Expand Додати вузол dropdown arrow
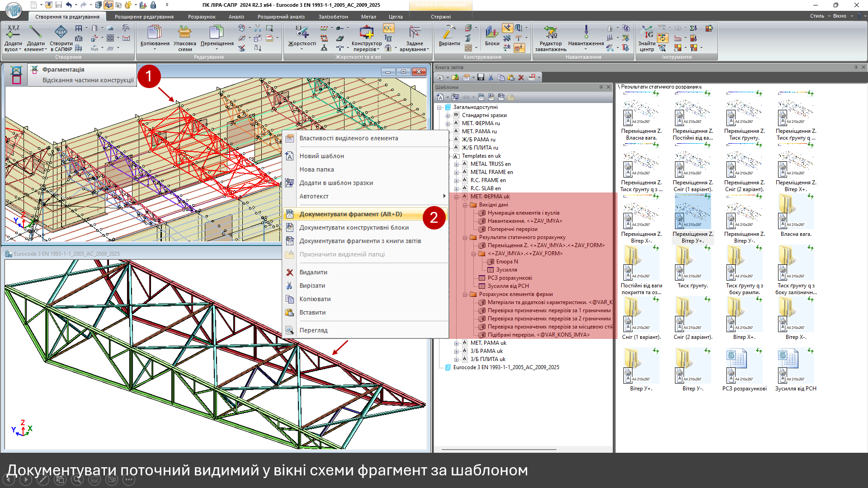Viewport: 868px width, 488px height. tap(20, 50)
